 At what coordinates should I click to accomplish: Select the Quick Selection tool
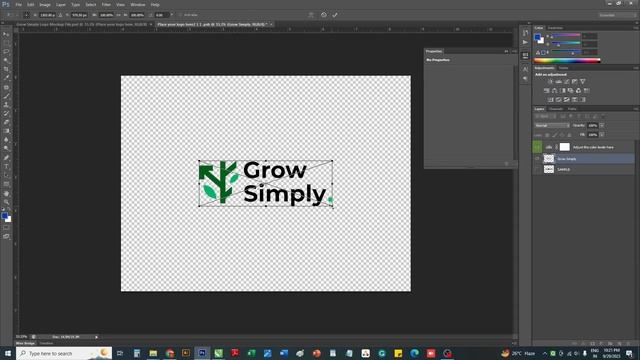tap(6, 60)
